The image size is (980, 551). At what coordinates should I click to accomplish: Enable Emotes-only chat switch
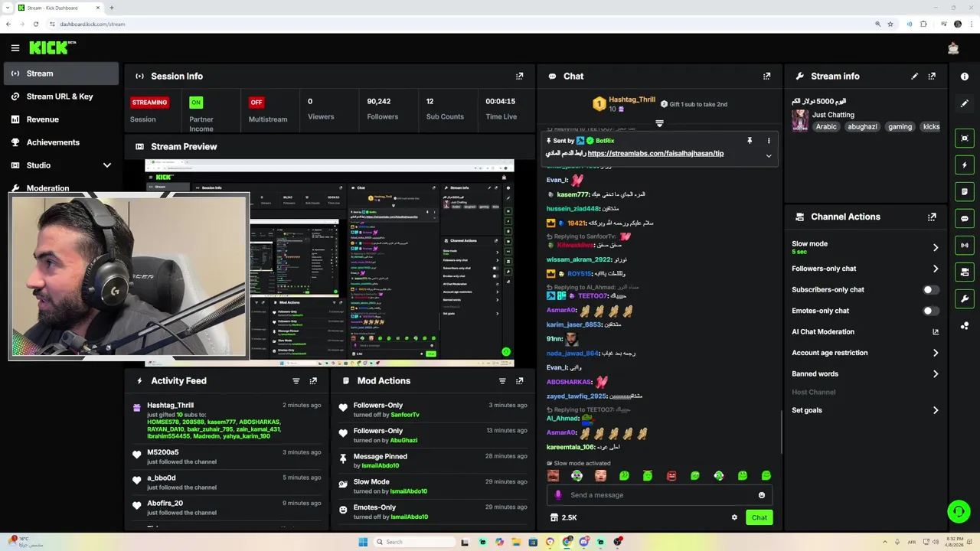coord(931,311)
